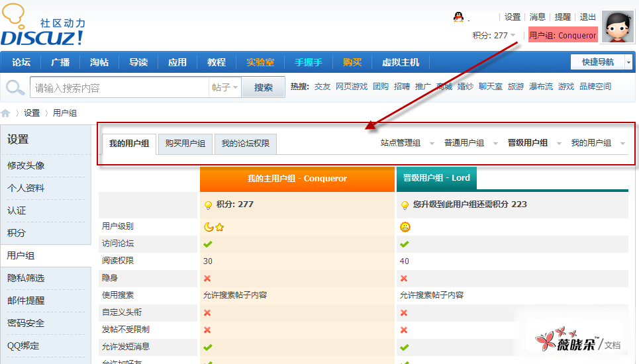Switch to the 购买用户组 tab
The width and height of the screenshot is (639, 364).
click(x=185, y=144)
